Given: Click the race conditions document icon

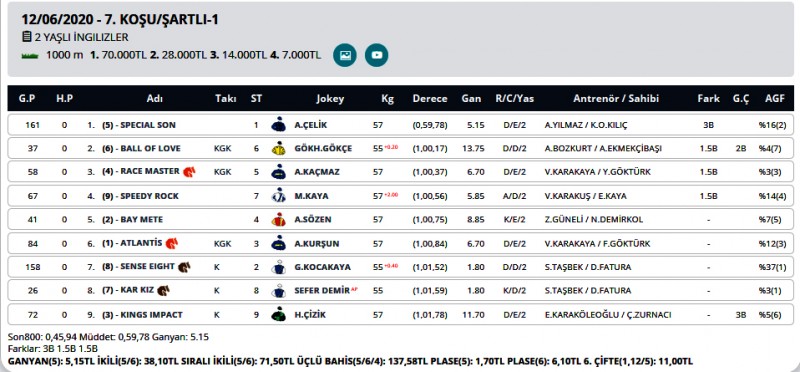Looking at the screenshot, I should click(26, 37).
